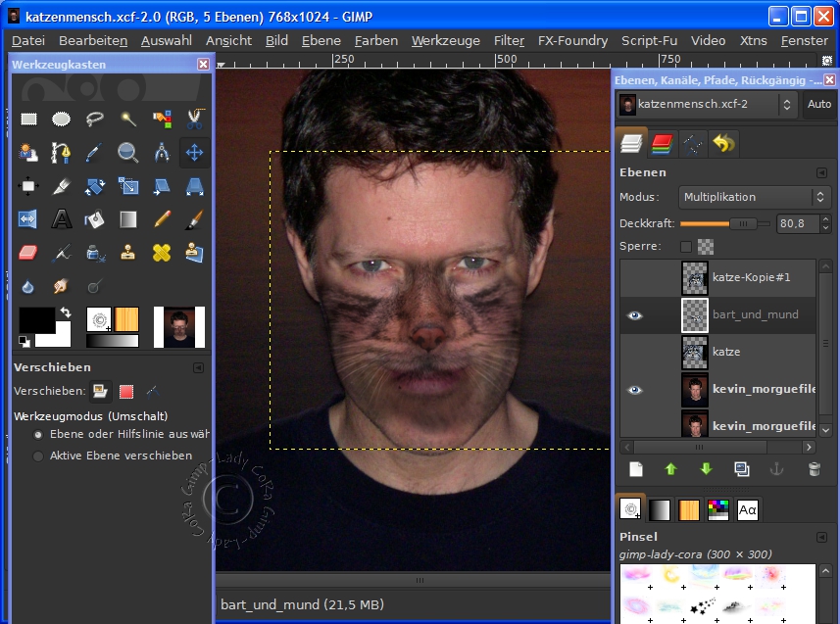Toggle the alpha channel lock beside Sperre

(706, 247)
